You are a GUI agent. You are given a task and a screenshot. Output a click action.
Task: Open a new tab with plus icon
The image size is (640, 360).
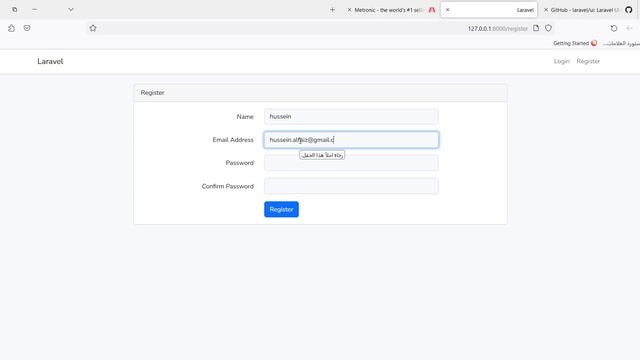(332, 10)
